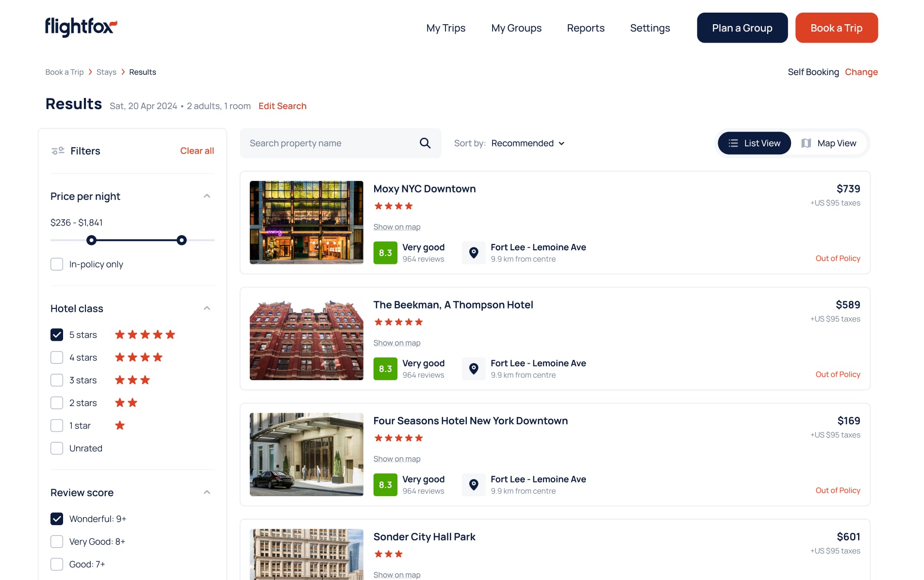Click the maximum price slider handle
Screen dimensions: 924x580
(181, 240)
